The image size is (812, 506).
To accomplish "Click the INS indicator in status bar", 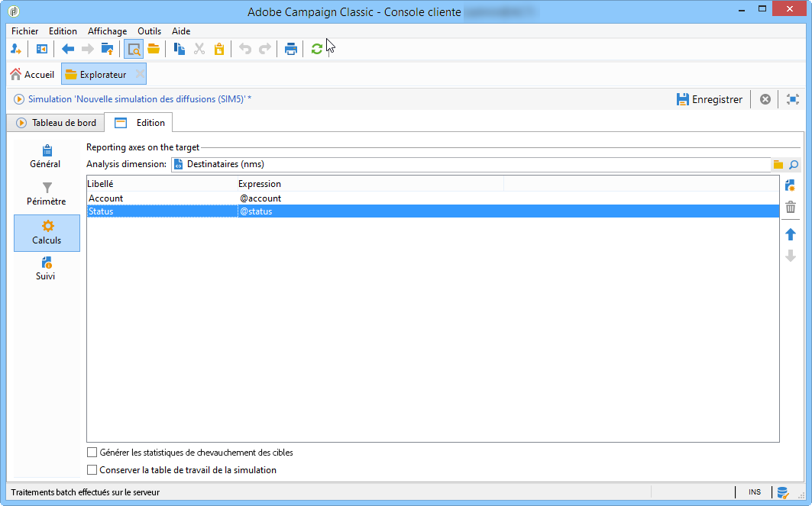I will pyautogui.click(x=754, y=492).
